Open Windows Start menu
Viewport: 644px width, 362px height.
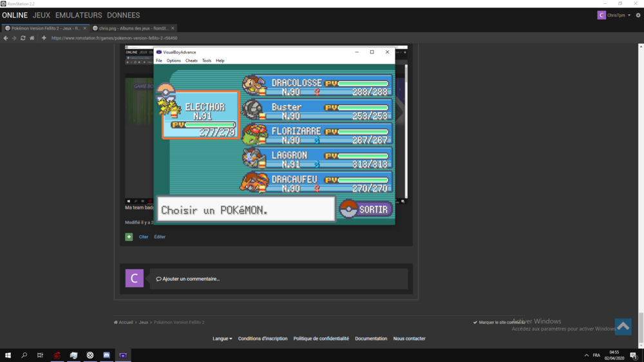[x=8, y=356]
